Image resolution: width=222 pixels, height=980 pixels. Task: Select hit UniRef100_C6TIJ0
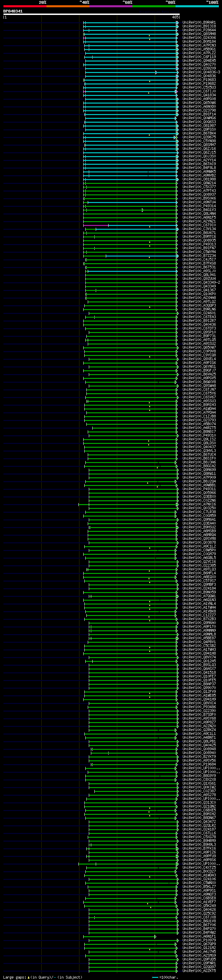[199, 91]
